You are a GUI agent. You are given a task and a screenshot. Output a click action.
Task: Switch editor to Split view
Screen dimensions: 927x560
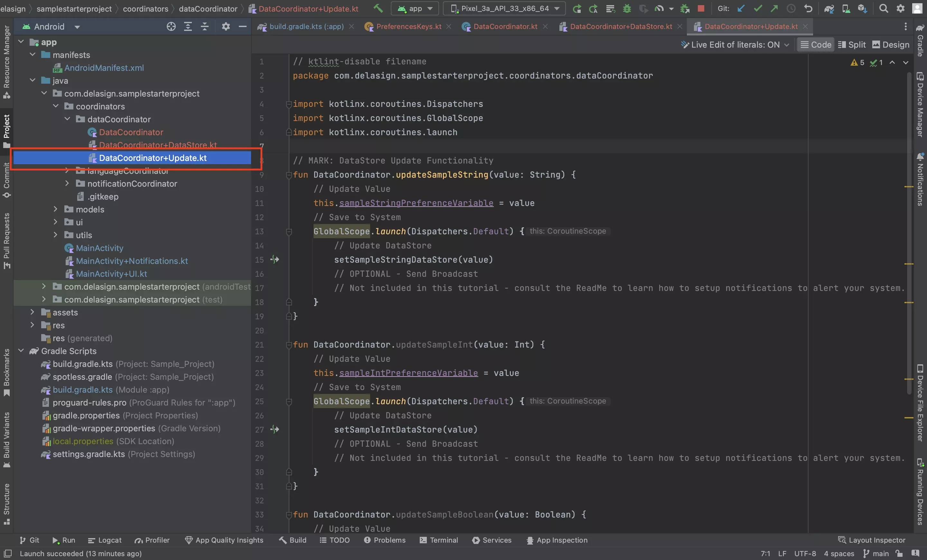852,45
